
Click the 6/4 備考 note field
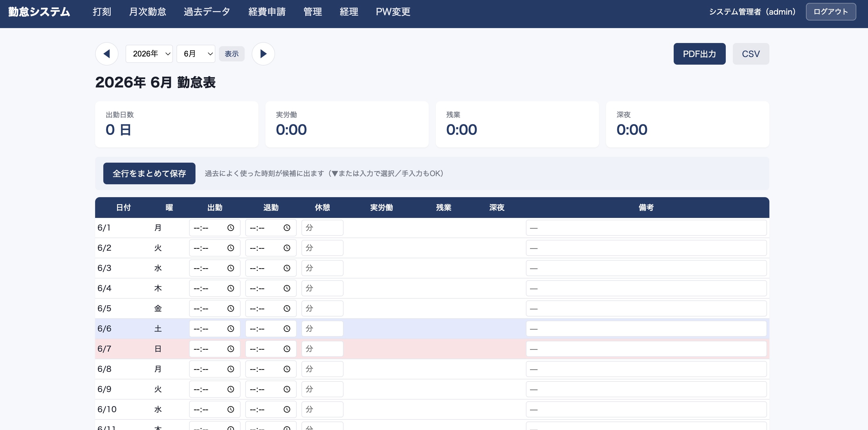(646, 289)
